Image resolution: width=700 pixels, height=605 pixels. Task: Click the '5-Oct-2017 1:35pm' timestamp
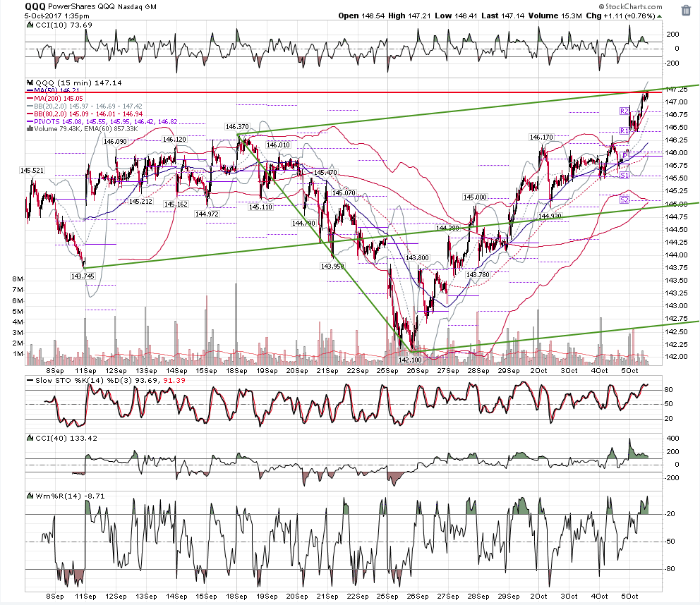(56, 16)
